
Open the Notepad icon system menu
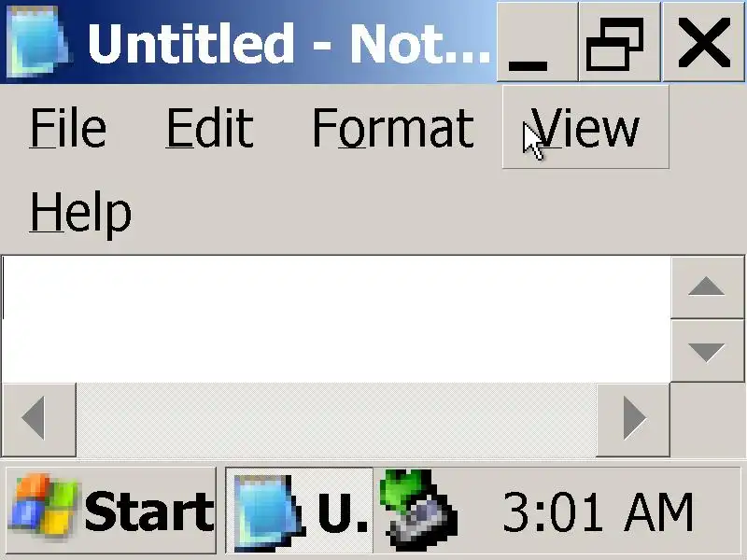(39, 42)
